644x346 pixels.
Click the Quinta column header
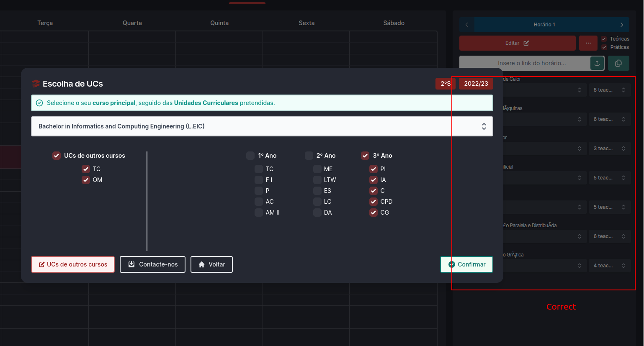[219, 23]
